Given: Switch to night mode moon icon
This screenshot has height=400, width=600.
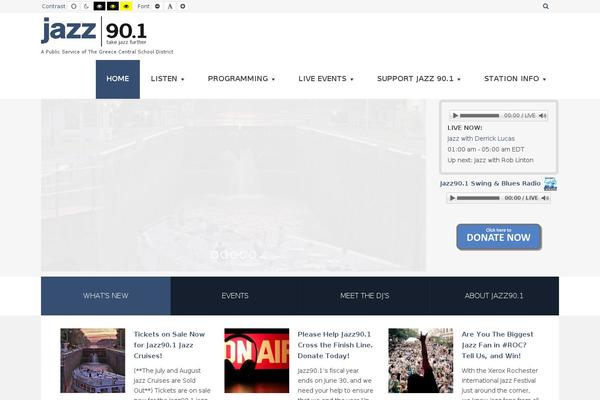Looking at the screenshot, I should coord(86,6).
